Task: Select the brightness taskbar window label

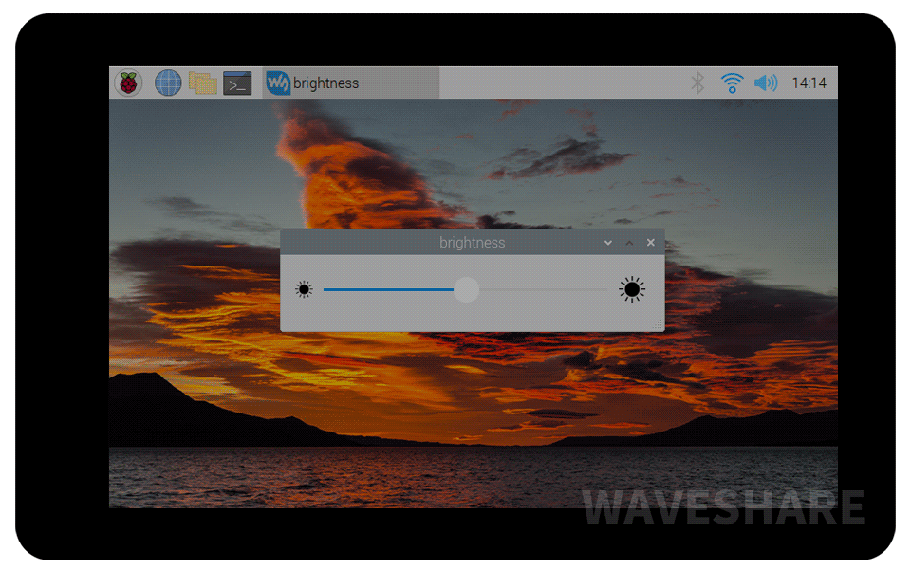Action: point(326,83)
